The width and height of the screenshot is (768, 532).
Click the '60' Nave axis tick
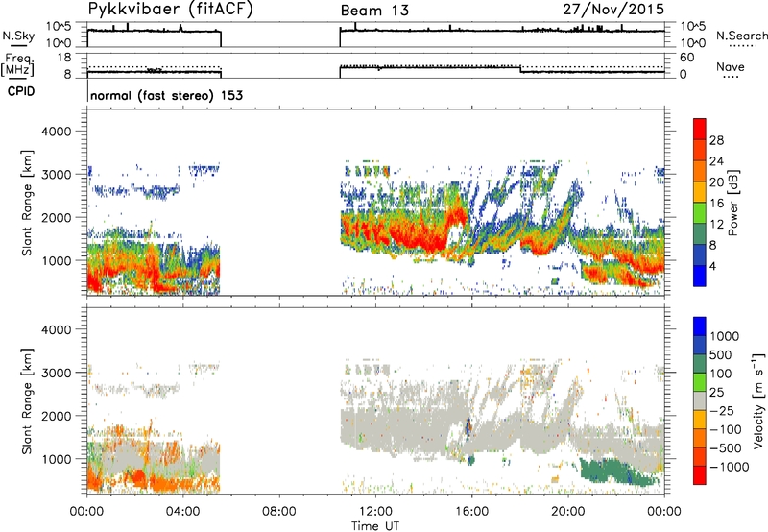(x=686, y=58)
